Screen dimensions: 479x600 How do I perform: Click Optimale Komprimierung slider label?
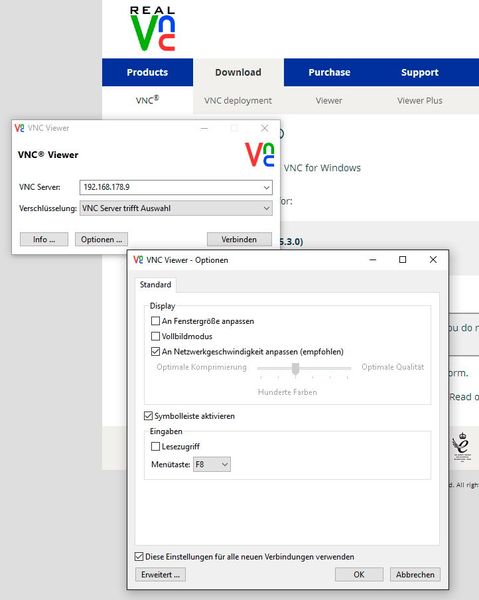202,367
